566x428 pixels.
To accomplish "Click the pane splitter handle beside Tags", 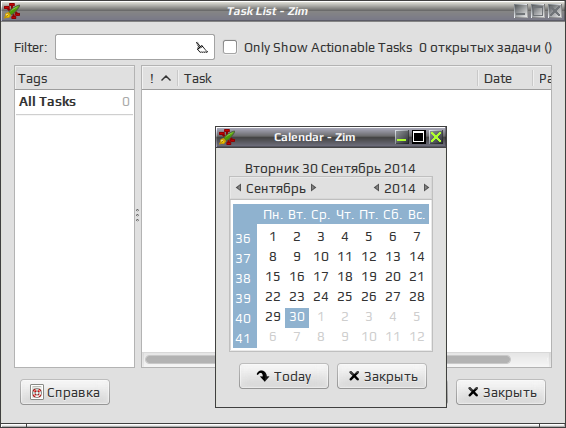I will [x=138, y=215].
